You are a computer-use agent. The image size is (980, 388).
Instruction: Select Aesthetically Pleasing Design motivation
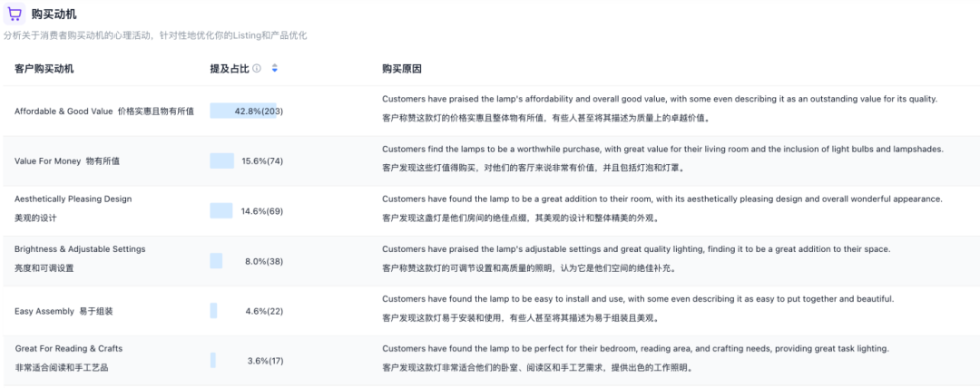click(x=73, y=199)
